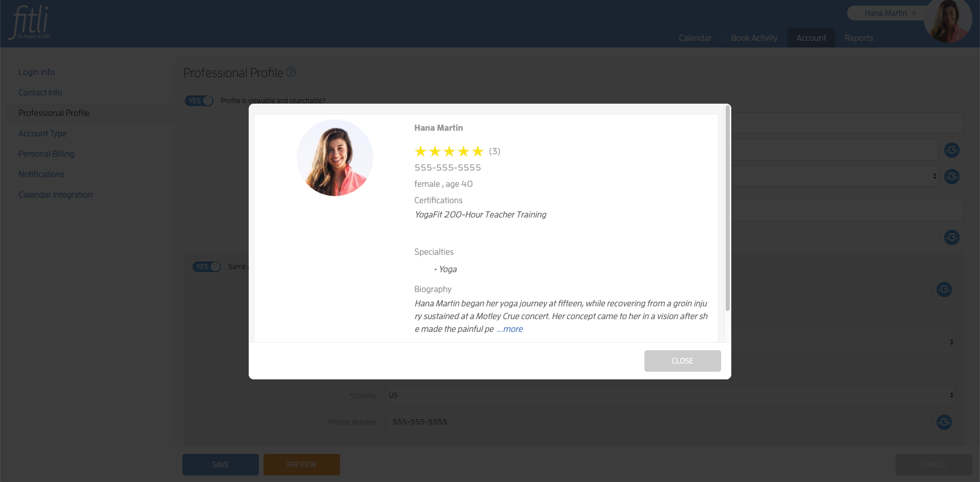The height and width of the screenshot is (482, 980).
Task: Open the dropdown field beside the second eye icon
Action: tap(834, 177)
